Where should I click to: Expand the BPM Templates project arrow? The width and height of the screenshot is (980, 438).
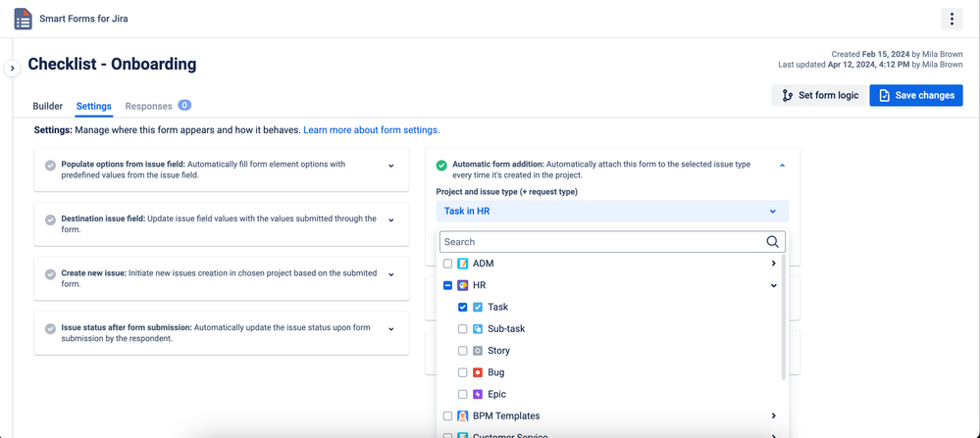[x=774, y=415]
